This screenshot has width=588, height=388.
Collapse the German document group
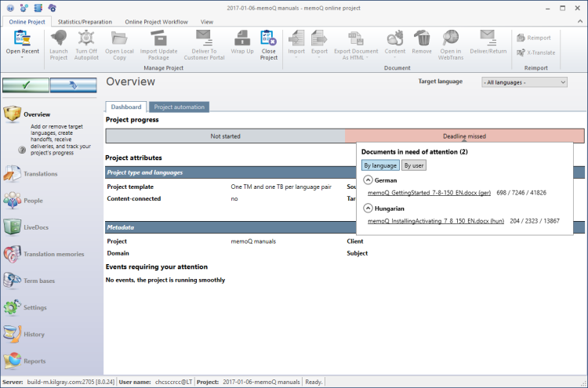368,180
